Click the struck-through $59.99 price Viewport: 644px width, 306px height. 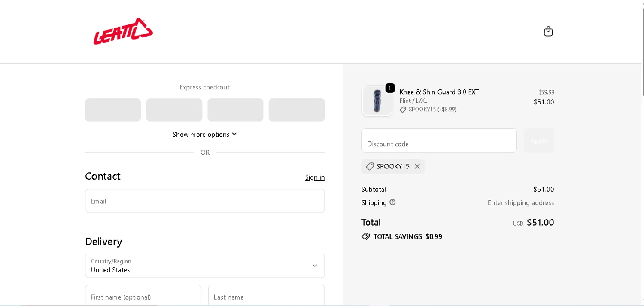(546, 92)
